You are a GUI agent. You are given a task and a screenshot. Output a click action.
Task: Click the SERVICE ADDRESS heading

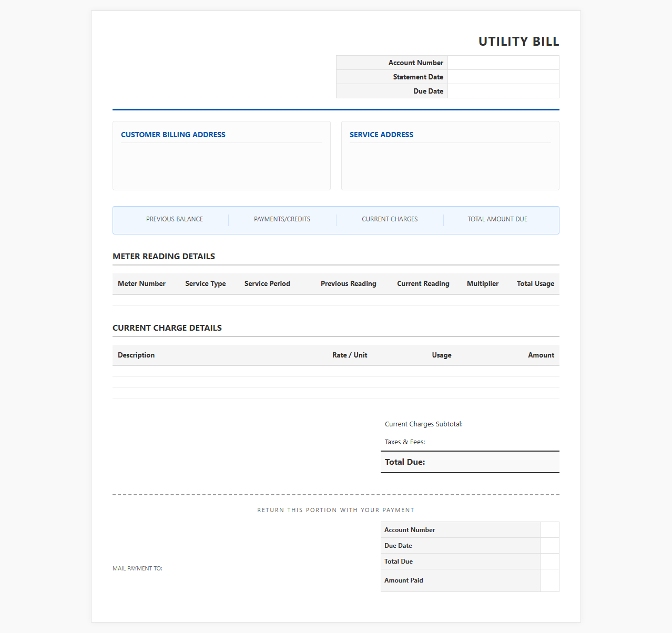pos(381,135)
